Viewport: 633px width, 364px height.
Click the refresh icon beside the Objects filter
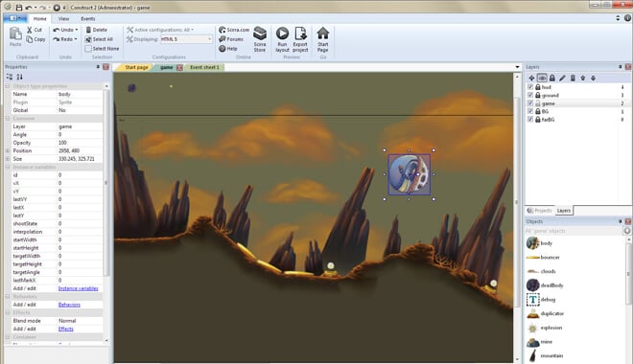click(627, 231)
